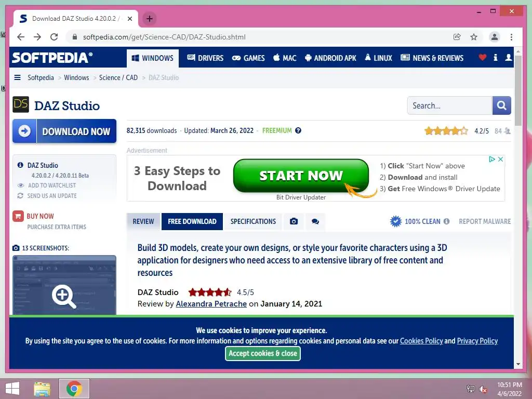This screenshot has width=532, height=399.
Task: Open Chrome's three-dot menu
Action: coord(511,37)
